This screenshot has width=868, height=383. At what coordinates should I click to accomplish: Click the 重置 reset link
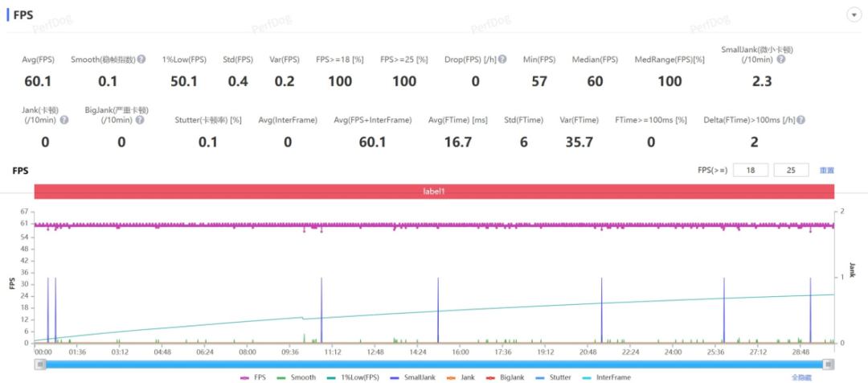click(x=826, y=170)
